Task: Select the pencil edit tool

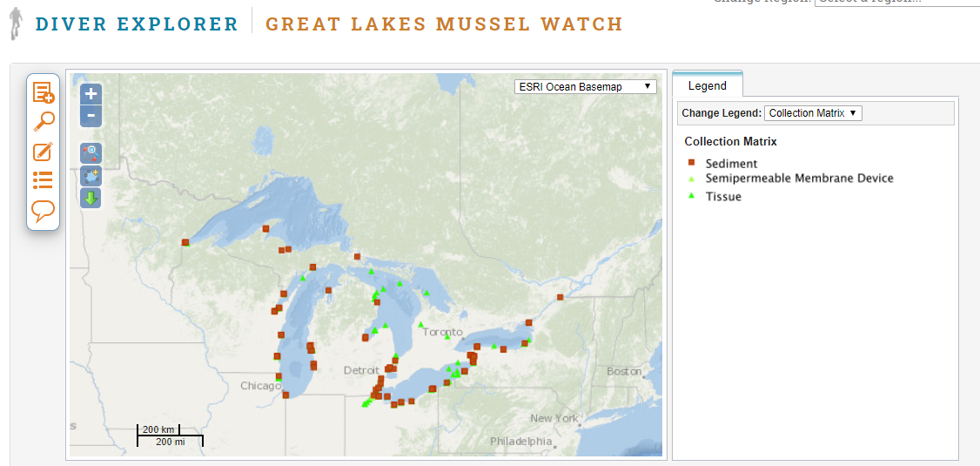Action: tap(43, 152)
